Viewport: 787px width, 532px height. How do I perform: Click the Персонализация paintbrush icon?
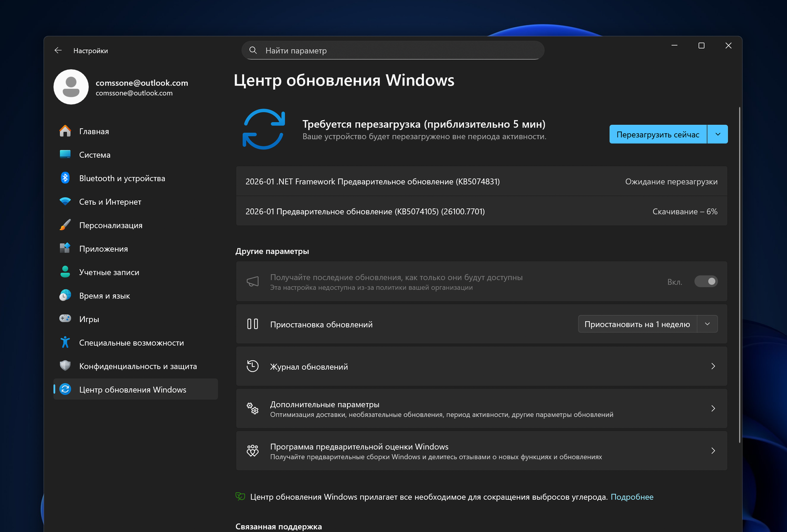65,225
